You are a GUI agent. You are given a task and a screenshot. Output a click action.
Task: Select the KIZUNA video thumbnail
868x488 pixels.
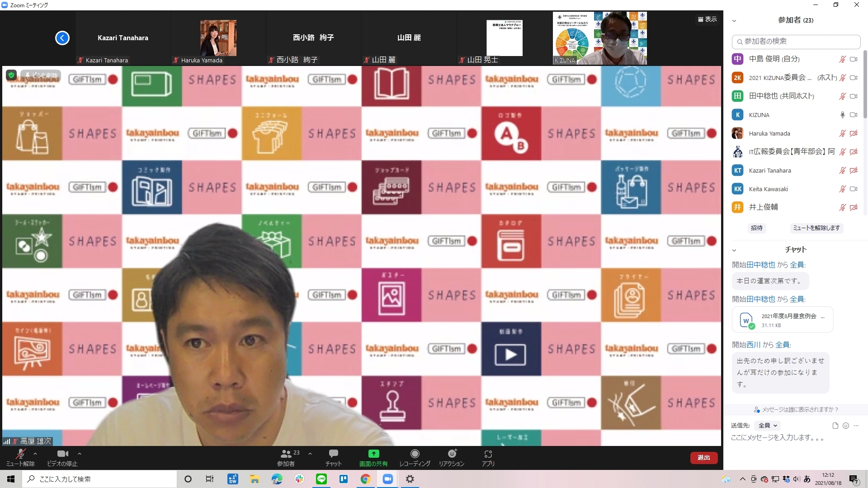(600, 38)
